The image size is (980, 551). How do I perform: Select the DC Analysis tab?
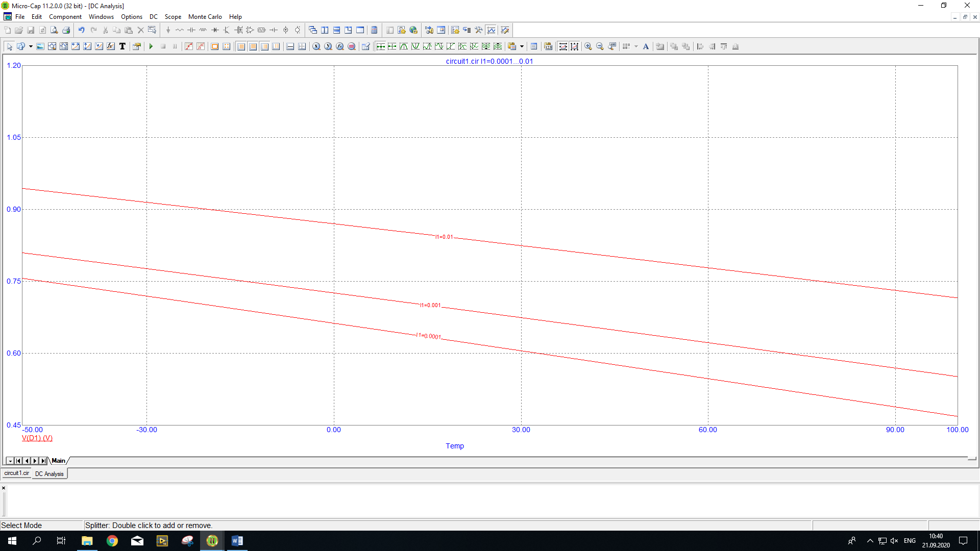50,474
